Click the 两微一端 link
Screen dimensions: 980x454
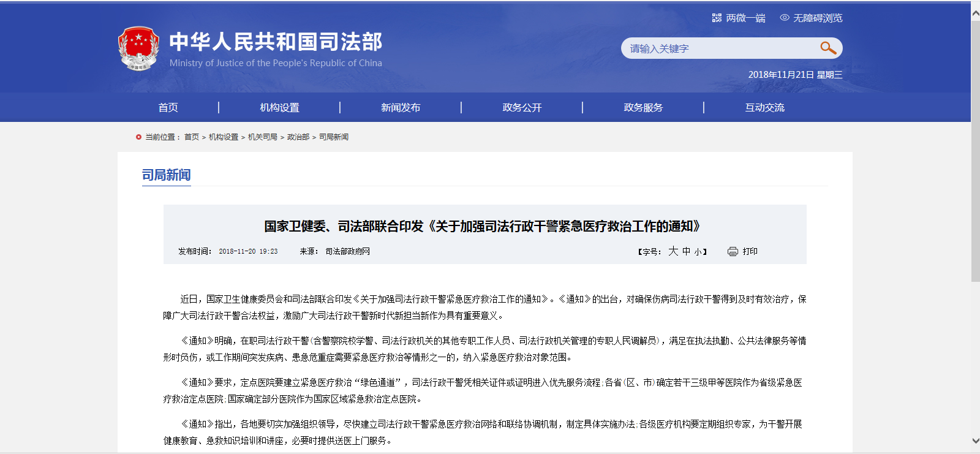745,18
